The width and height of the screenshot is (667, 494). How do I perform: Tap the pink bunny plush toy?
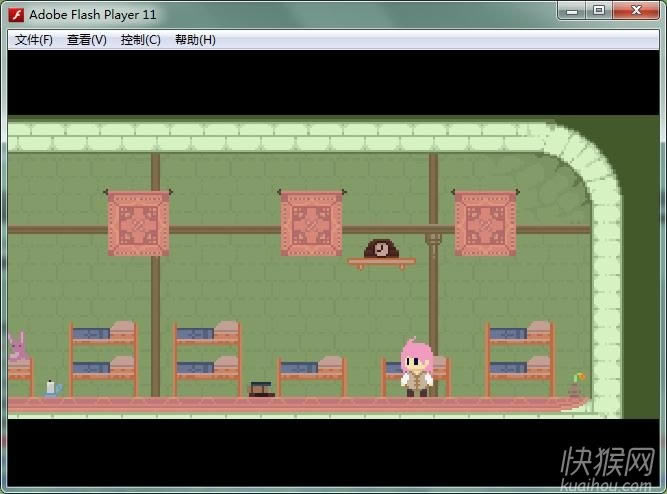[17, 347]
